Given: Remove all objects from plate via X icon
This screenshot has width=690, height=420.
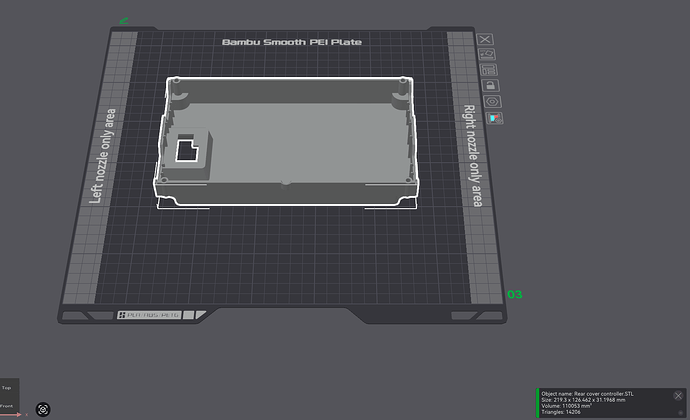Looking at the screenshot, I should (x=485, y=39).
